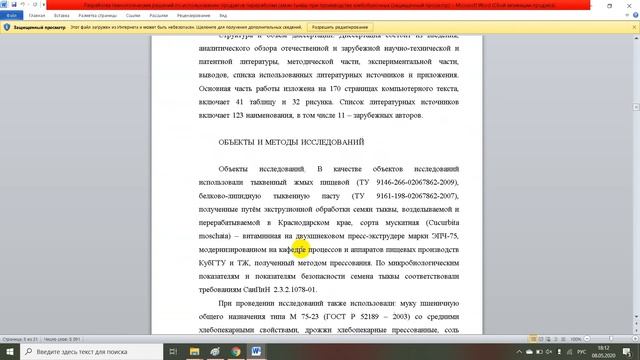This screenshot has width=640, height=360.
Task: Click the vertical scrollbar down arrow
Action: (x=636, y=317)
